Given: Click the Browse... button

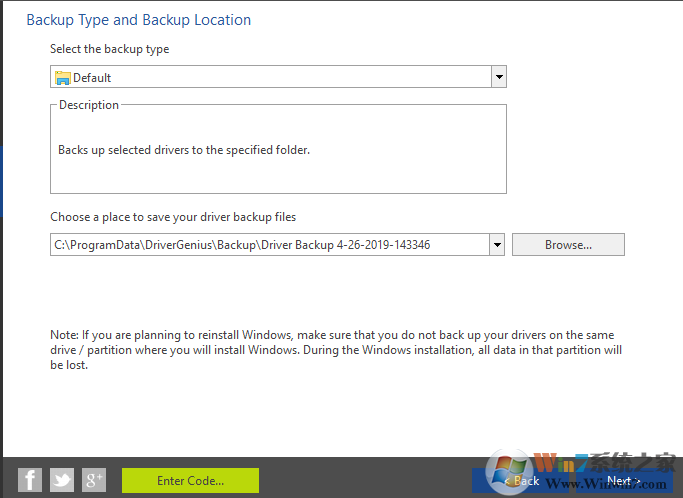Looking at the screenshot, I should (x=568, y=245).
